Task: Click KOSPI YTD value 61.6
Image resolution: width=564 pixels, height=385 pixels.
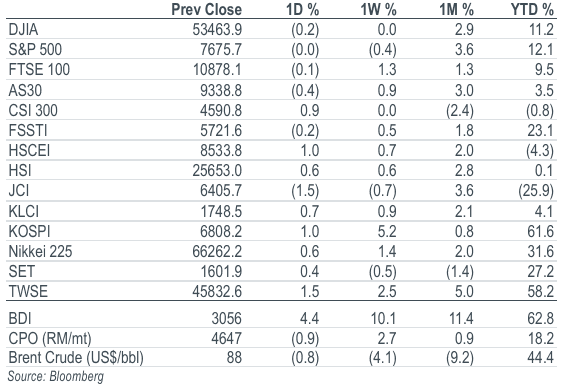Action: [541, 231]
